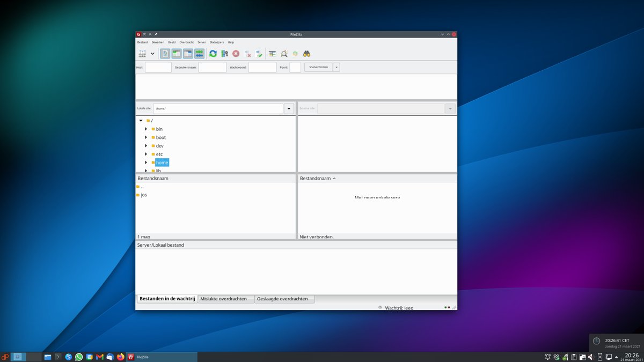
Task: Open the Server menu
Action: [x=202, y=42]
